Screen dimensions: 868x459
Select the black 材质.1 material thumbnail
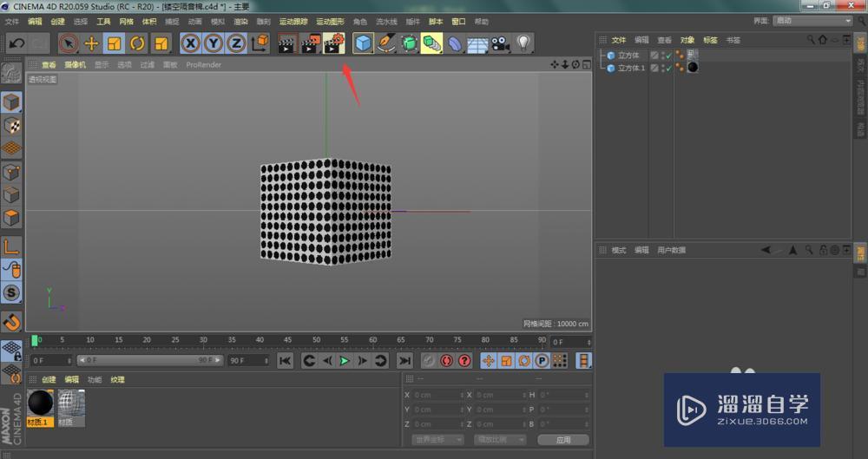pyautogui.click(x=40, y=403)
